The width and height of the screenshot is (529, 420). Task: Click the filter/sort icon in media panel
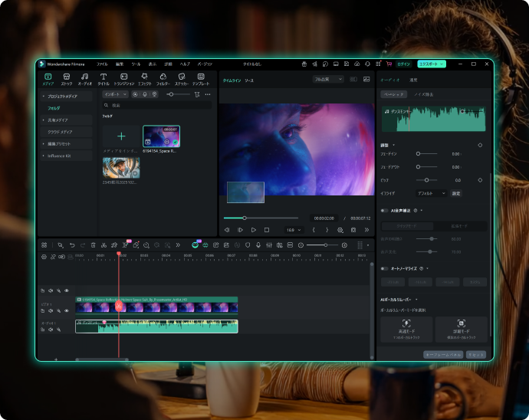coord(197,94)
